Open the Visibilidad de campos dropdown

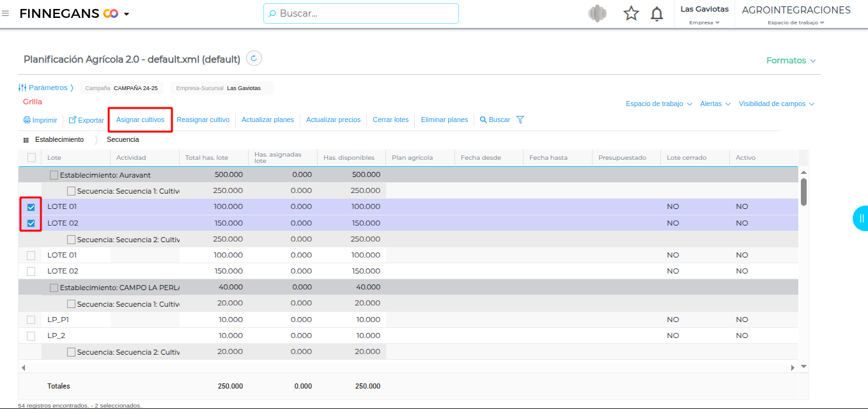point(776,104)
